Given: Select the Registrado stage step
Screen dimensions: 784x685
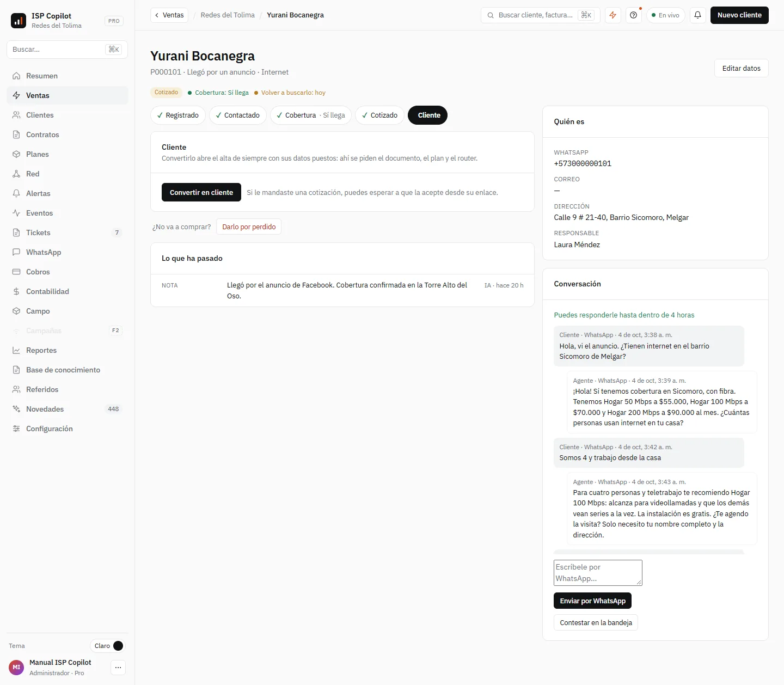Looking at the screenshot, I should 178,115.
